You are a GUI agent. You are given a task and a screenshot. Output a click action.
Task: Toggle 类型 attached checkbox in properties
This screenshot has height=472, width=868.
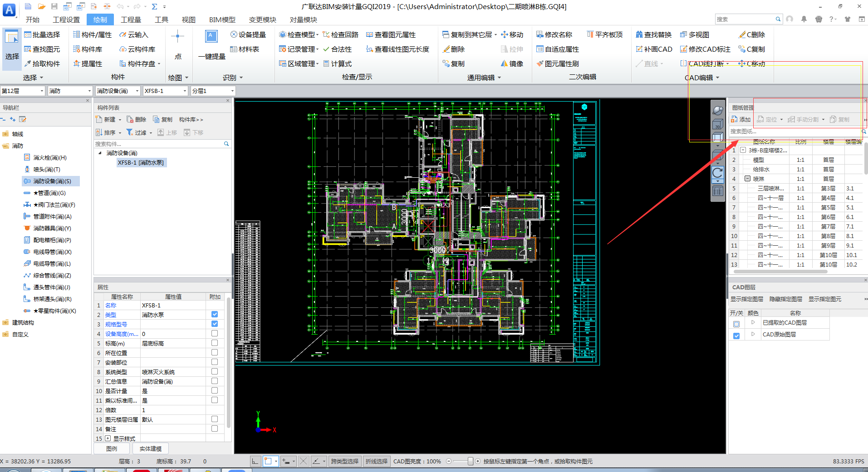tap(215, 315)
